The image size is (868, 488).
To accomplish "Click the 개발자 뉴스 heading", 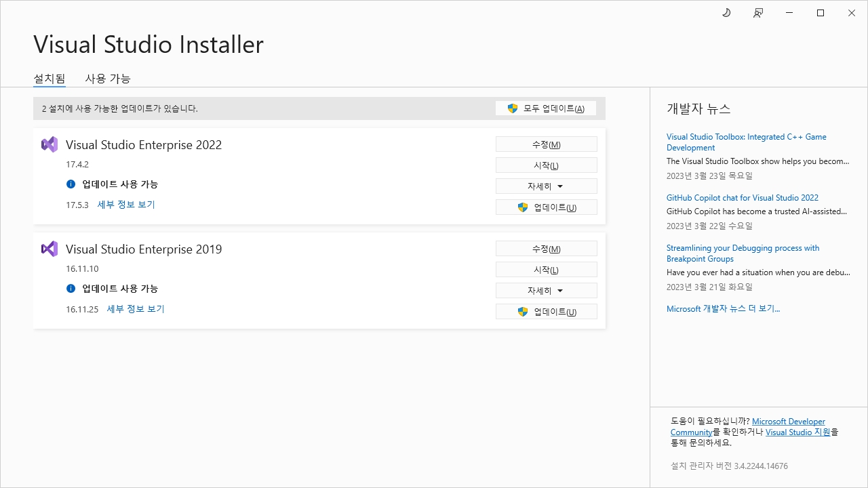I will [698, 109].
